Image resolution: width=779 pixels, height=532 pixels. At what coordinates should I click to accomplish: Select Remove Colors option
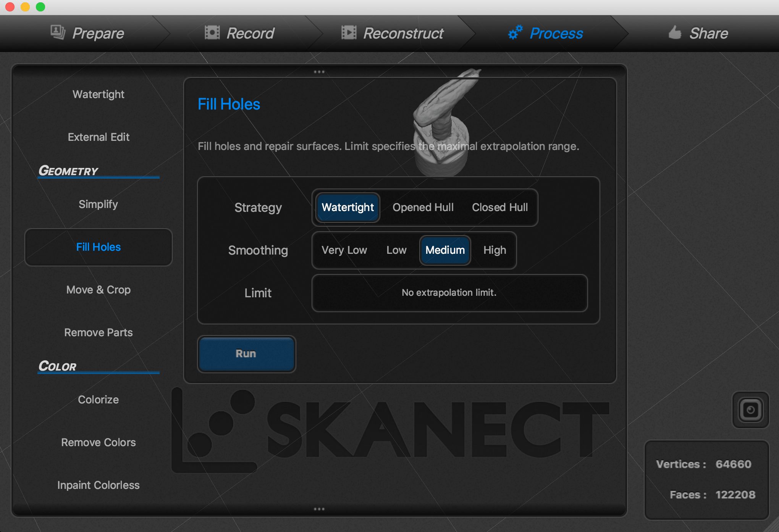pos(99,442)
